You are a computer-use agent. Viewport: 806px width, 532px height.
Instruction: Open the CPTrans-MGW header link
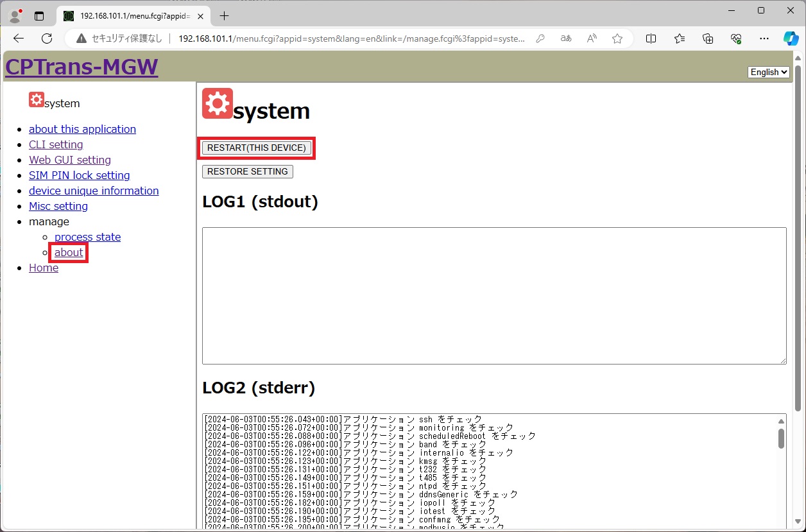tap(81, 67)
